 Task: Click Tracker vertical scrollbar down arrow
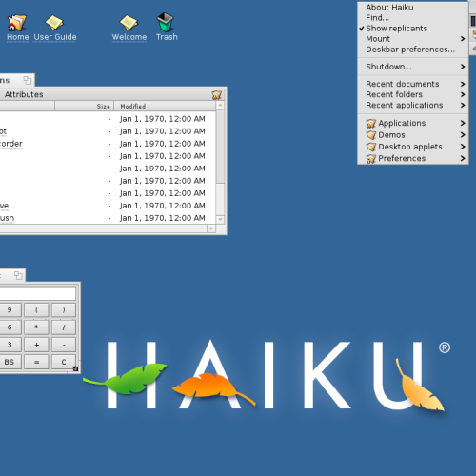220,220
